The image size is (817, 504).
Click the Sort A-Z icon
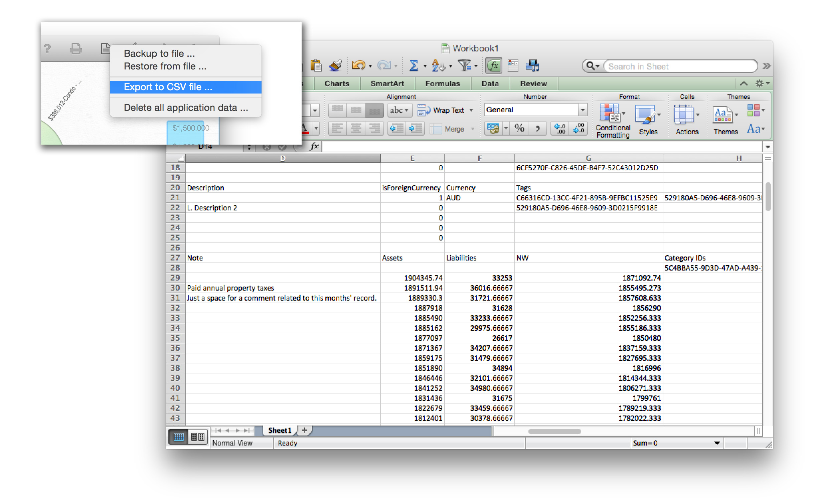(x=438, y=65)
